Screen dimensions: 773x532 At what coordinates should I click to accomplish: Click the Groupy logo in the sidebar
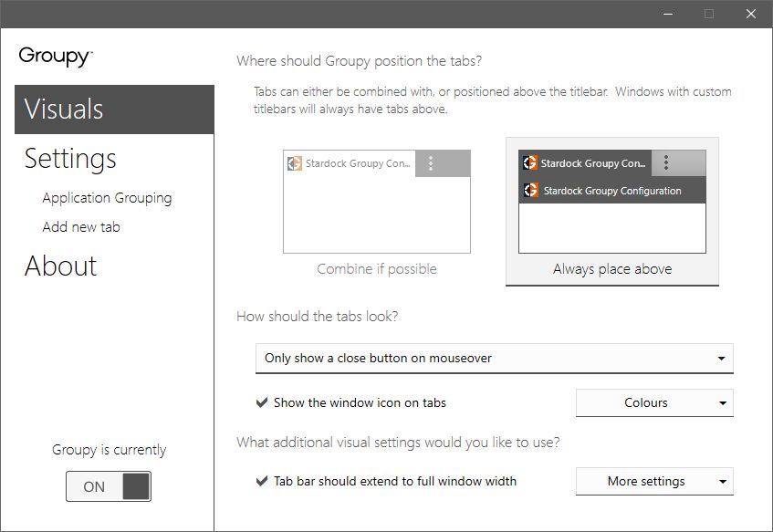(x=55, y=57)
